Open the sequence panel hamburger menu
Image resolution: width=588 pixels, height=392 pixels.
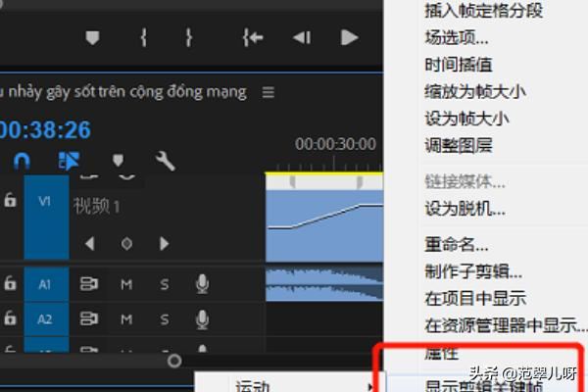point(268,92)
